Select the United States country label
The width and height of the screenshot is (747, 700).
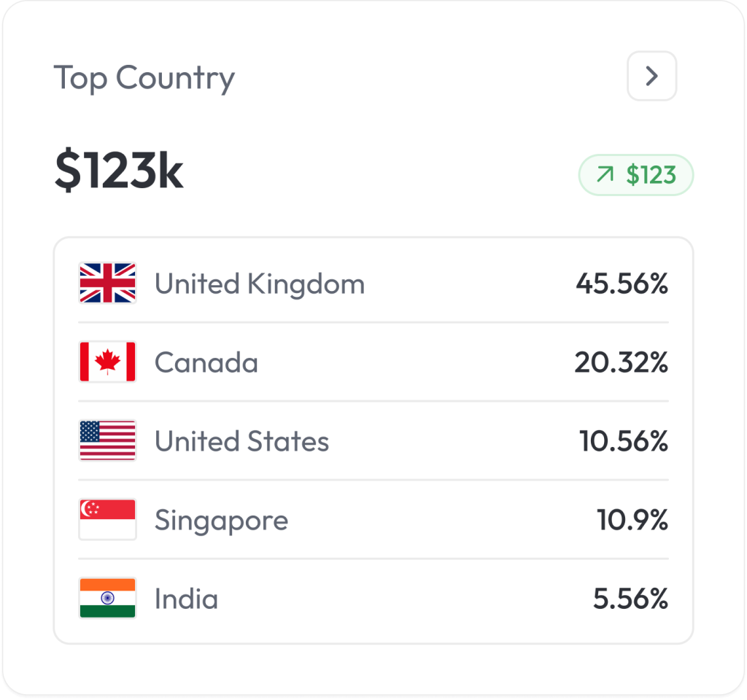point(241,441)
